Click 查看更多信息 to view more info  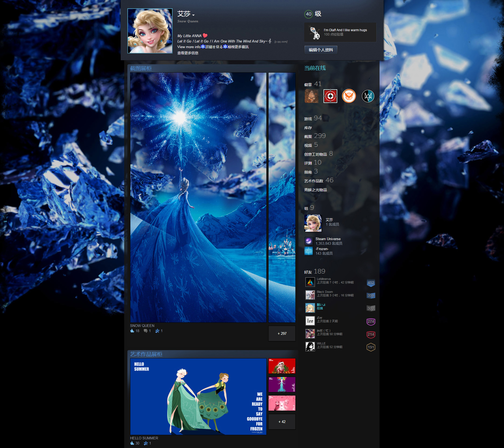pyautogui.click(x=188, y=53)
